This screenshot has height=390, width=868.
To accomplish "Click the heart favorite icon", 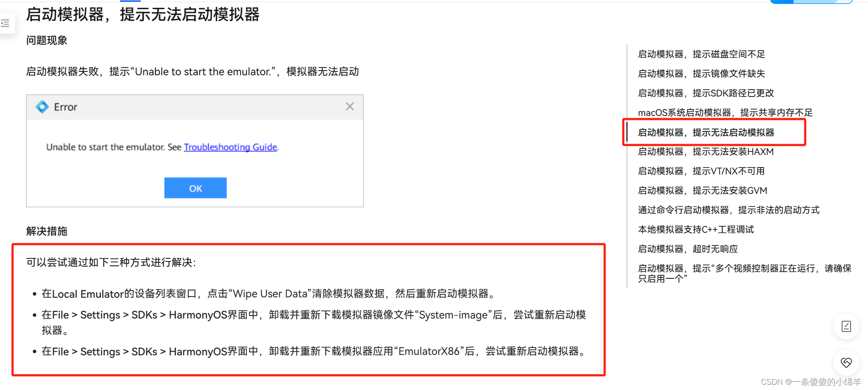I will point(846,362).
